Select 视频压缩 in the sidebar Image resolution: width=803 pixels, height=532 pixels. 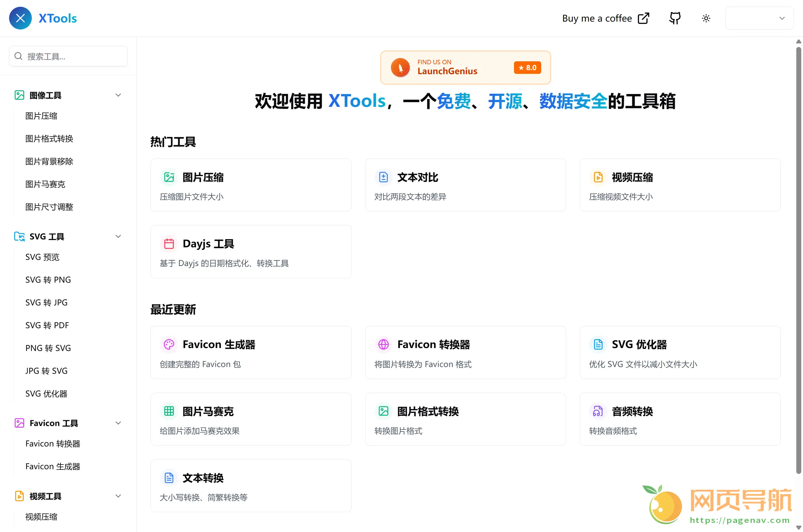coord(41,517)
